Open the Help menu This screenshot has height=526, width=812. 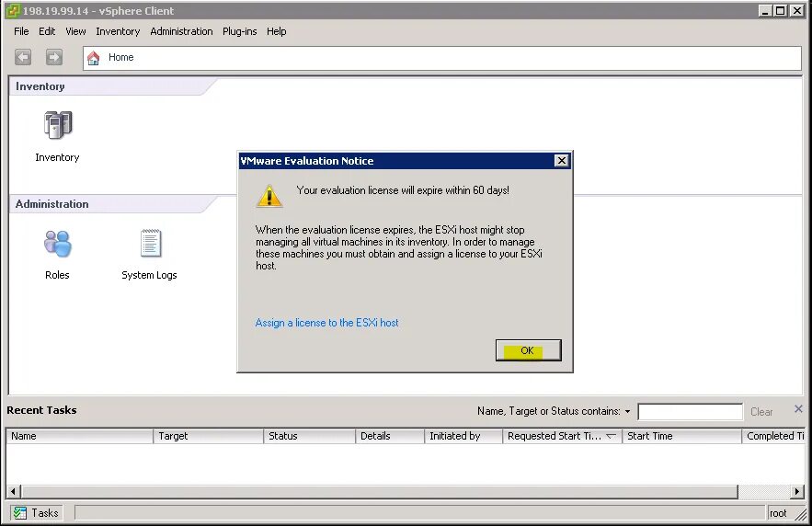(277, 31)
